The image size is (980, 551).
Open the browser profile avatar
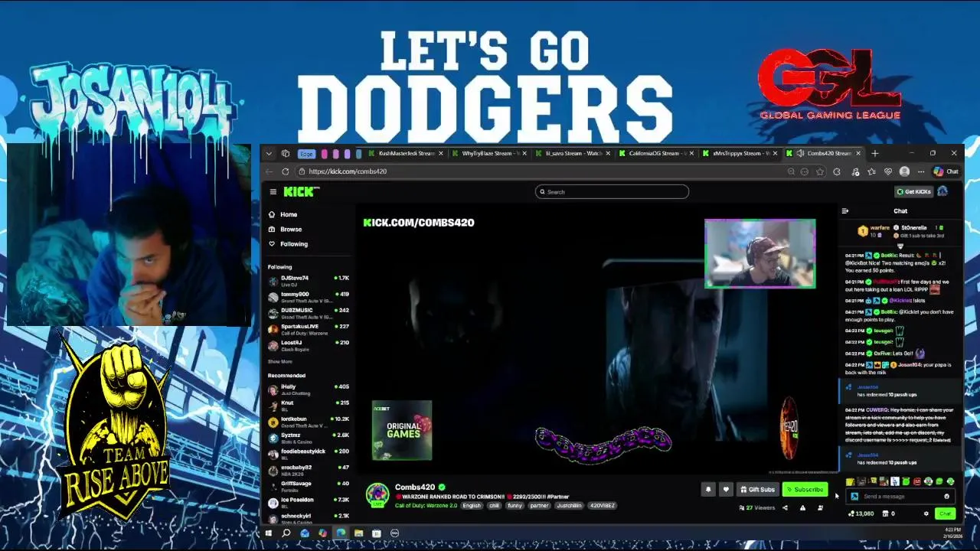click(904, 171)
